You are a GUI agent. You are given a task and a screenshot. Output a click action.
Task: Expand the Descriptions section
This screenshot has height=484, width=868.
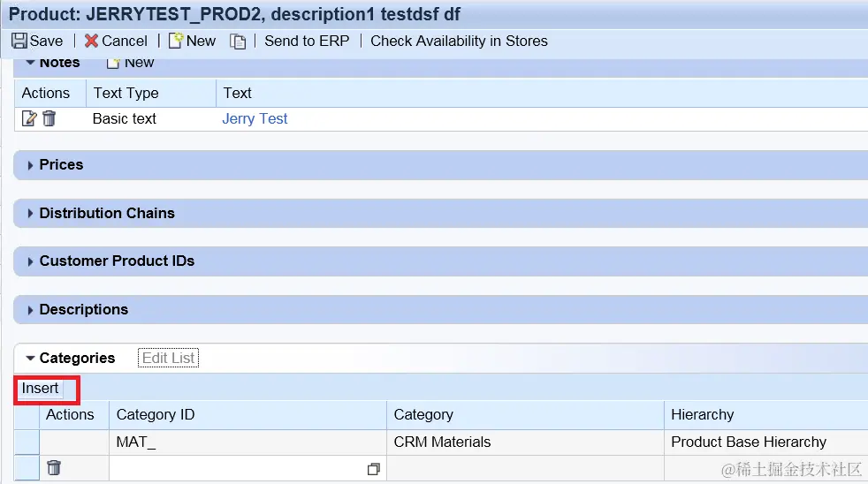[x=30, y=310]
